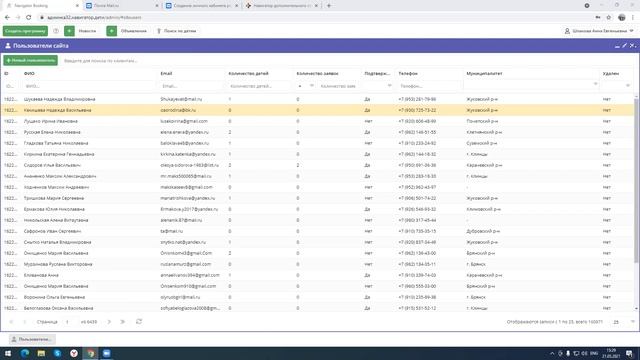Click phone +7 (953) 281-79-98 cell
The width and height of the screenshot is (640, 360).
click(417, 99)
